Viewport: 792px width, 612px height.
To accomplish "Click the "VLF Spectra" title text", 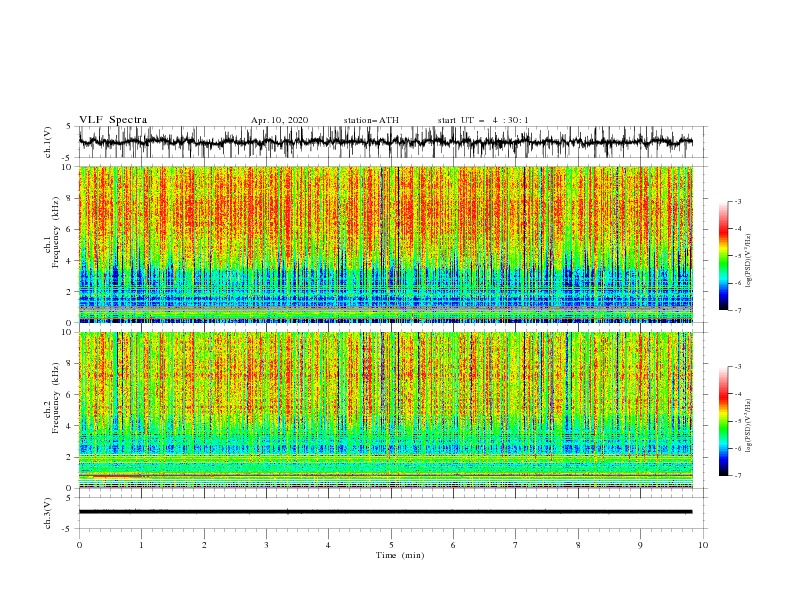I will coord(113,120).
